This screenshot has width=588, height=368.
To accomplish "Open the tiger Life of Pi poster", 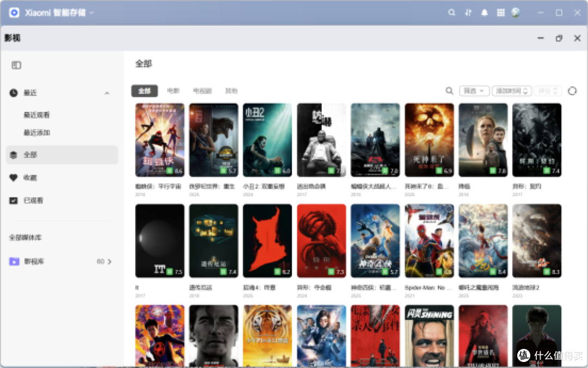I will click(267, 335).
